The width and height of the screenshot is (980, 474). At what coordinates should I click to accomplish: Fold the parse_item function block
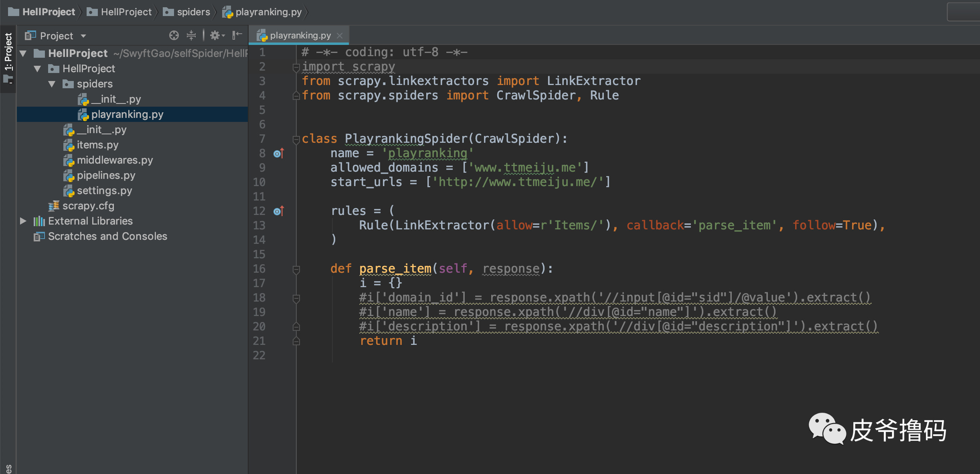pyautogui.click(x=296, y=269)
